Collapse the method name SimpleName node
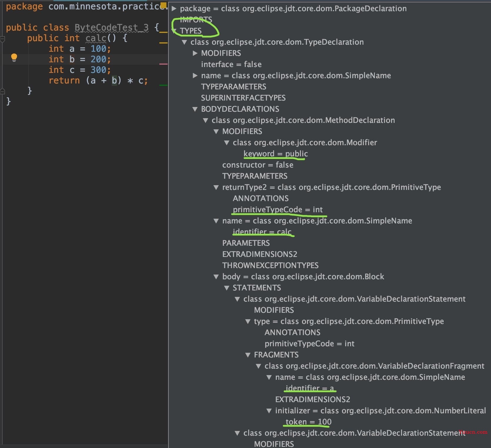 click(x=216, y=221)
